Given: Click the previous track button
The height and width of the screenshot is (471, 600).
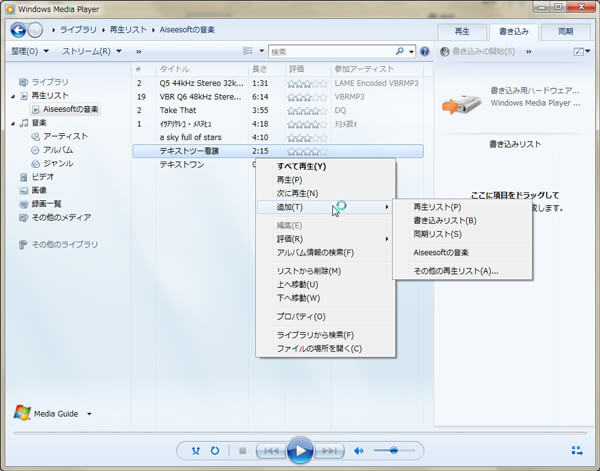Looking at the screenshot, I should coord(271,451).
